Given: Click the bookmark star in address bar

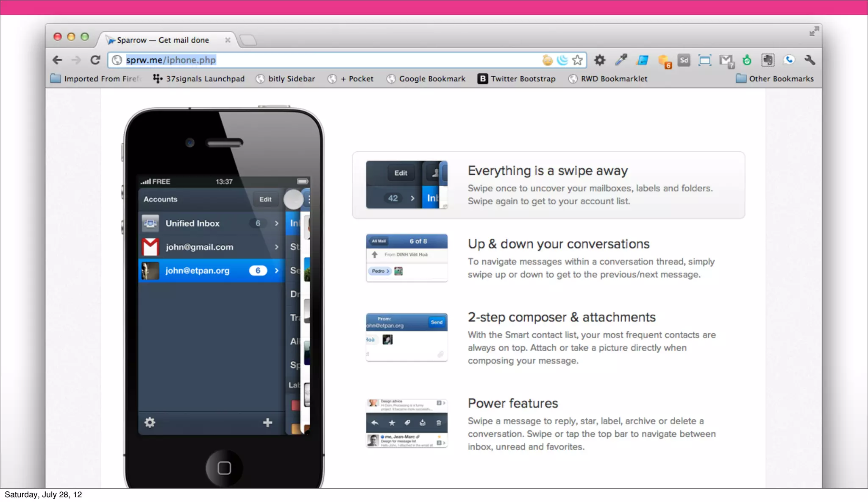Looking at the screenshot, I should pos(577,60).
